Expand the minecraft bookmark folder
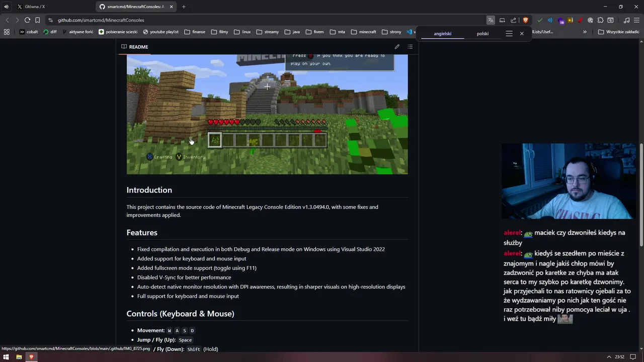 coord(364,32)
